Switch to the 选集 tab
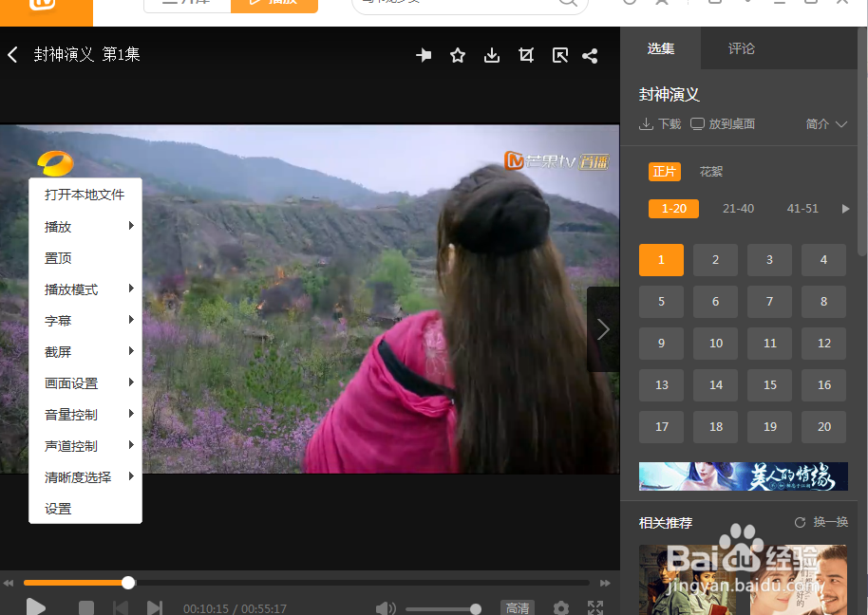Image resolution: width=868 pixels, height=615 pixels. [x=660, y=48]
